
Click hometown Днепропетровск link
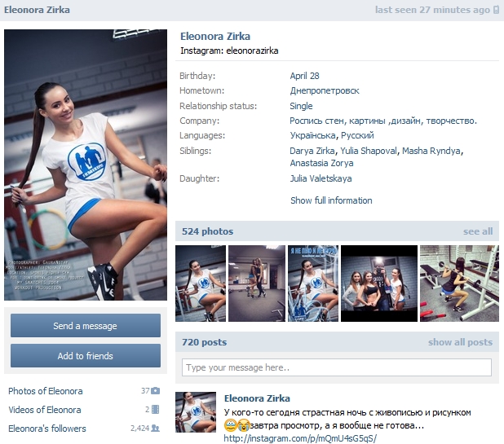pyautogui.click(x=325, y=91)
